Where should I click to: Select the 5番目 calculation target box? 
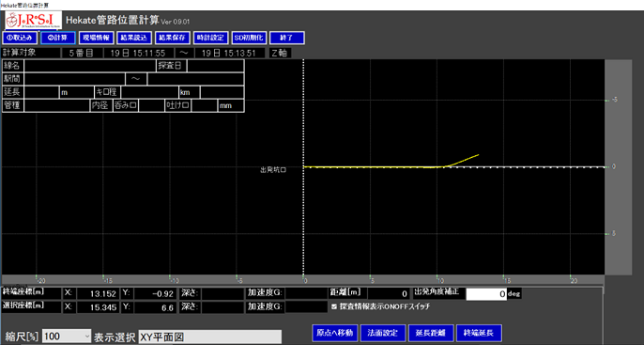tap(81, 53)
